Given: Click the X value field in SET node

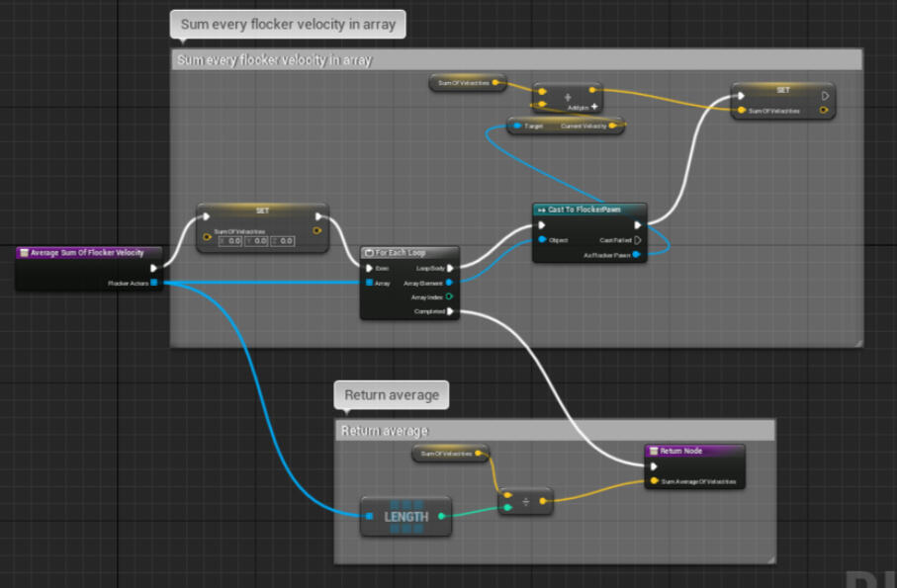Looking at the screenshot, I should click(x=230, y=241).
